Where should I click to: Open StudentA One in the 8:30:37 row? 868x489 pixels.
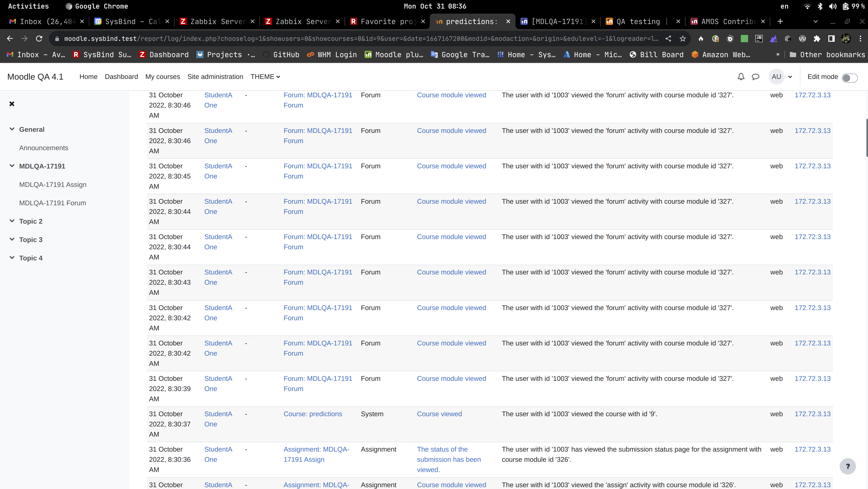[218, 419]
